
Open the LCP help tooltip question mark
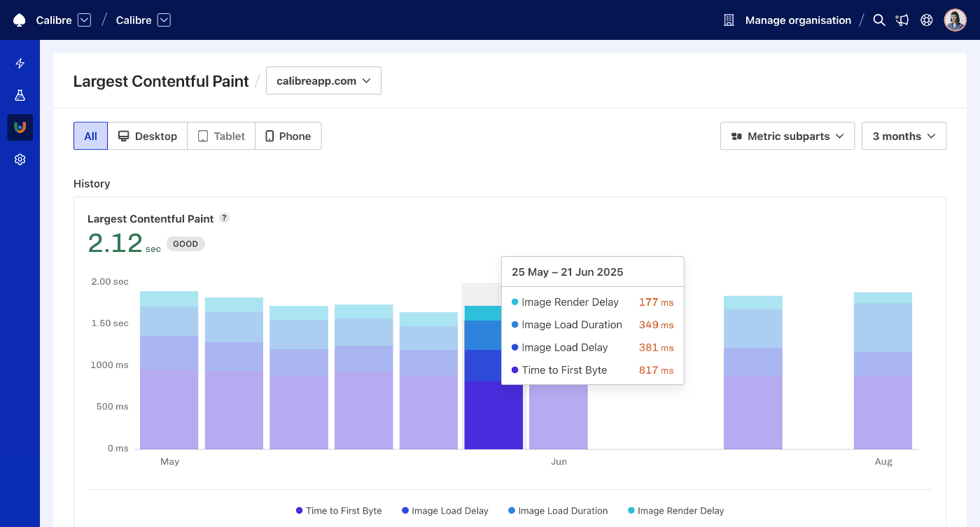tap(224, 218)
